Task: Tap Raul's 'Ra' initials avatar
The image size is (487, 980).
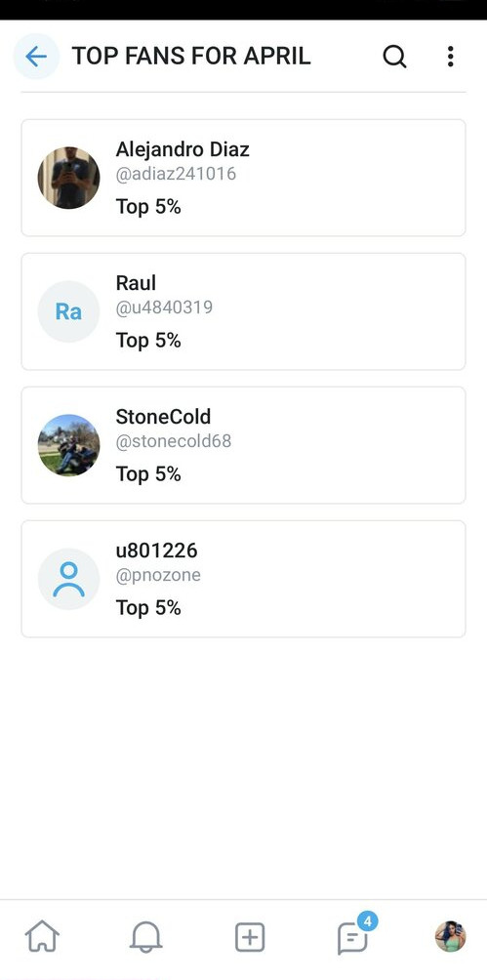Action: [68, 311]
